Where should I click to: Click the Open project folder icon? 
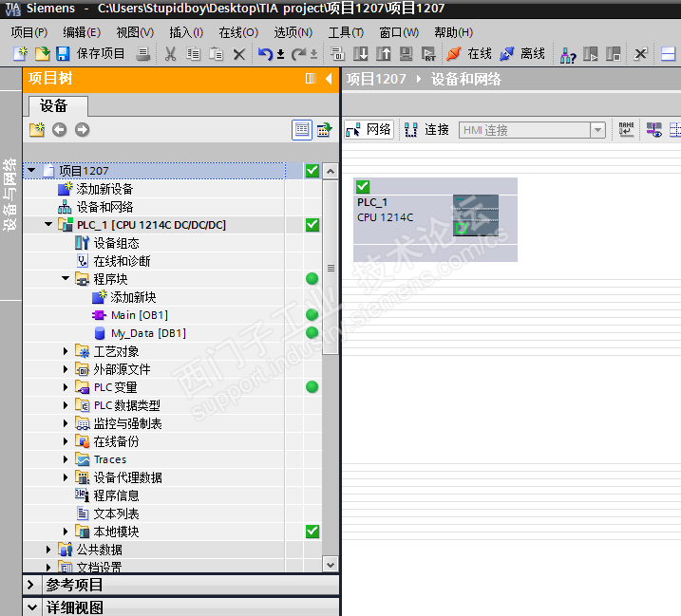click(42, 54)
